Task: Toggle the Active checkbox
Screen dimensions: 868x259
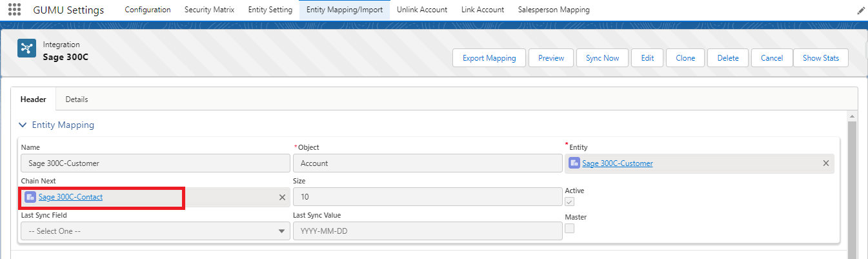Action: pyautogui.click(x=569, y=202)
